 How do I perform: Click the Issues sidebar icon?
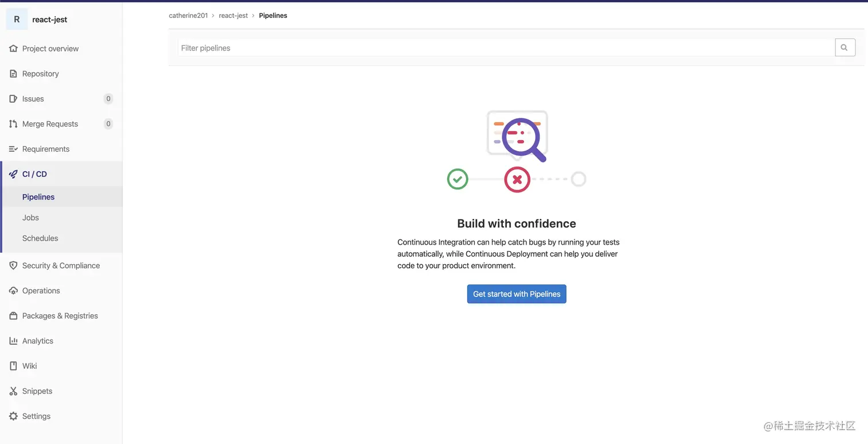[x=13, y=99]
